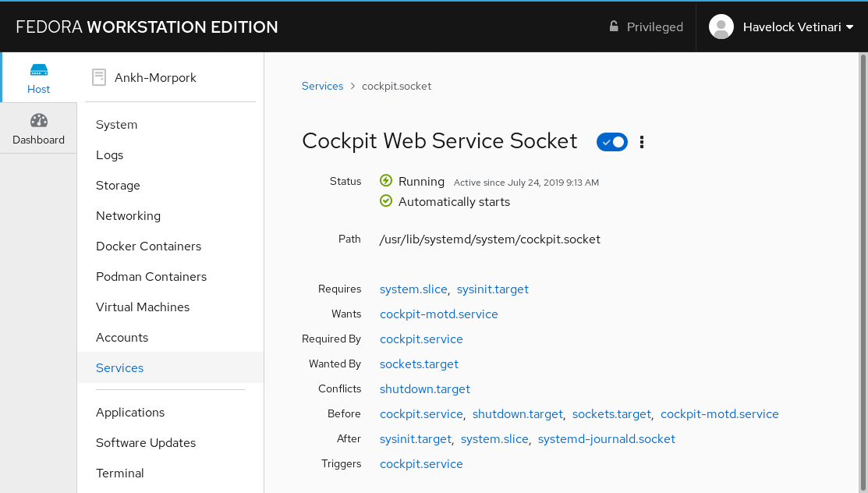The height and width of the screenshot is (493, 868).
Task: Click the Ankh-Morpork host name
Action: (155, 77)
